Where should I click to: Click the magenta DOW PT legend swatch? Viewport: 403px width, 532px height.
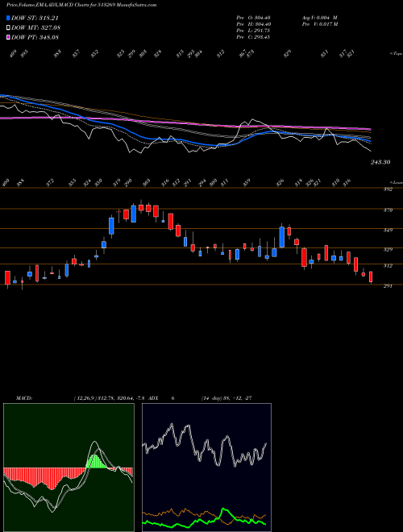(8, 37)
